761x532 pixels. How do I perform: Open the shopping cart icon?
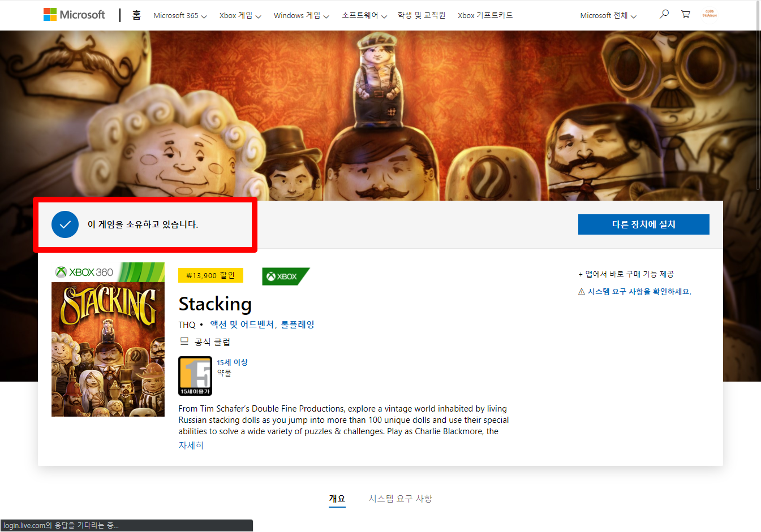click(686, 14)
